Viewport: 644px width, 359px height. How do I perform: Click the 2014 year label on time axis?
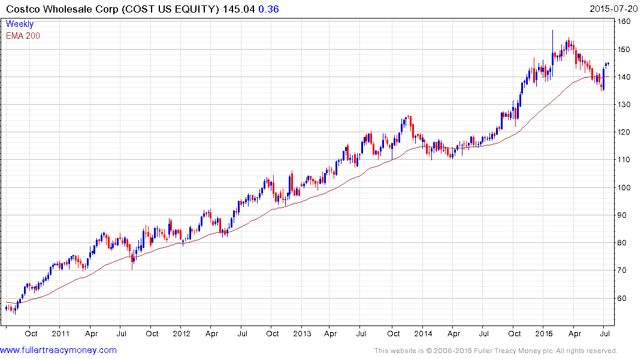(423, 333)
